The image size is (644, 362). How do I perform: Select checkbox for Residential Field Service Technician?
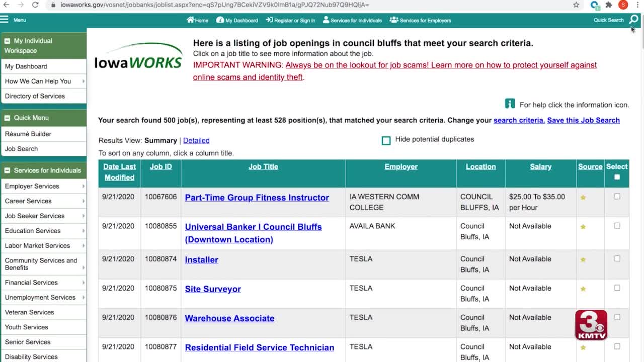tap(617, 346)
